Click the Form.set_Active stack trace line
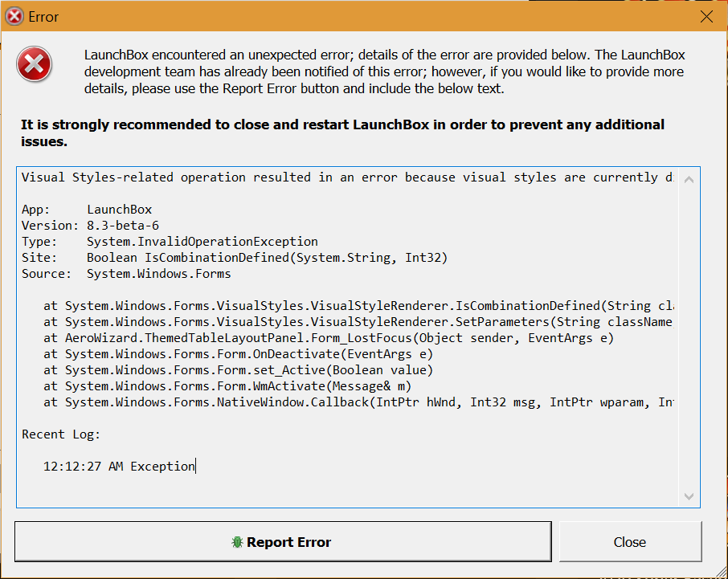The height and width of the screenshot is (579, 728). (x=238, y=370)
